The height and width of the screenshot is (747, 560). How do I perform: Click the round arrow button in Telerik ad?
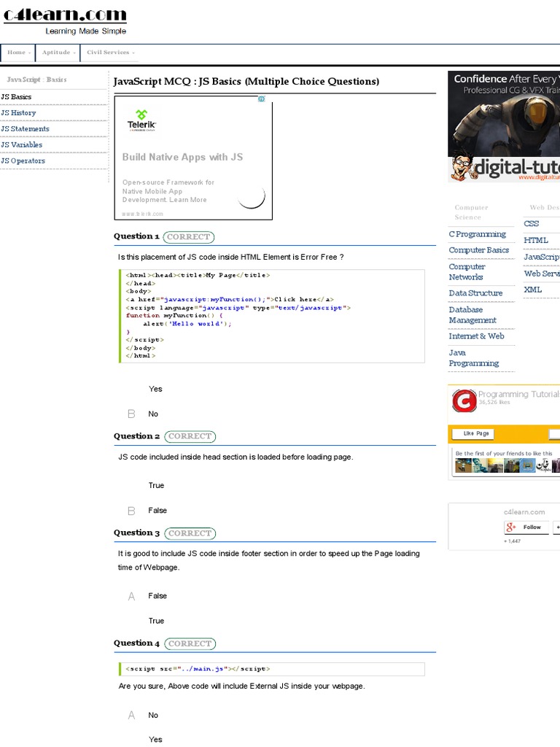[x=251, y=196]
